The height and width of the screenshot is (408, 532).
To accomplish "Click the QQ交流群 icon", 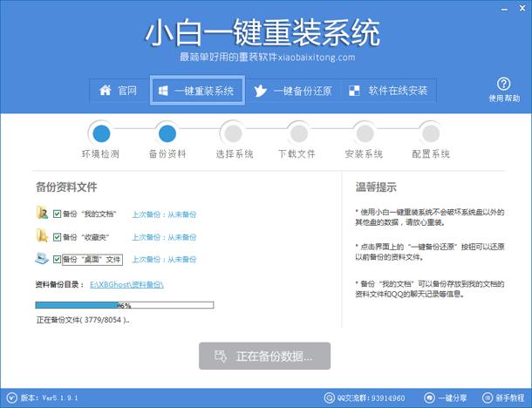I will 329,398.
